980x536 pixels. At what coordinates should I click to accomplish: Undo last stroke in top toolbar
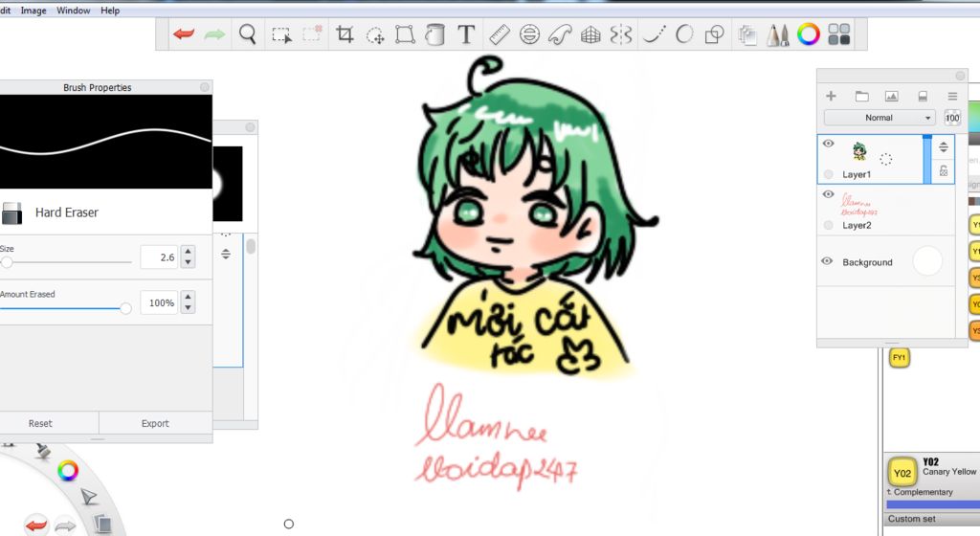click(184, 33)
